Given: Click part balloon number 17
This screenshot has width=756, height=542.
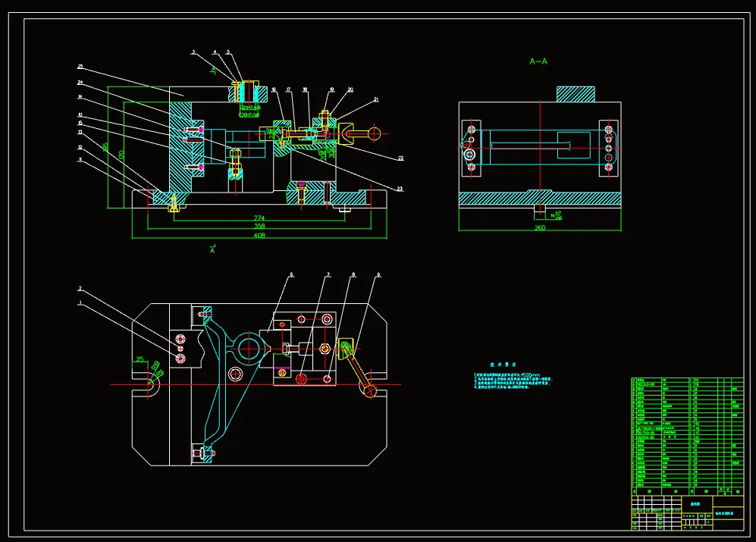Looking at the screenshot, I should [x=288, y=89].
